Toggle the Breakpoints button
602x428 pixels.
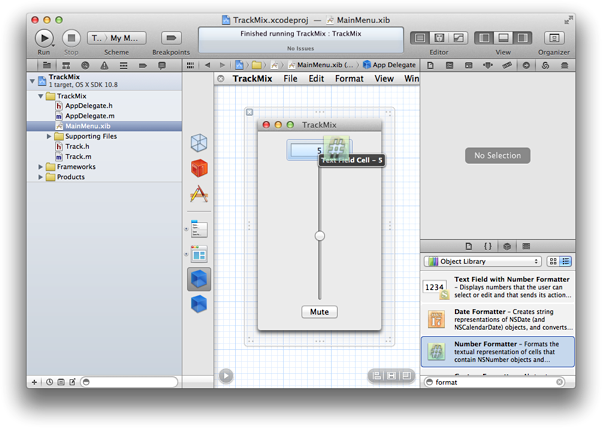click(171, 38)
